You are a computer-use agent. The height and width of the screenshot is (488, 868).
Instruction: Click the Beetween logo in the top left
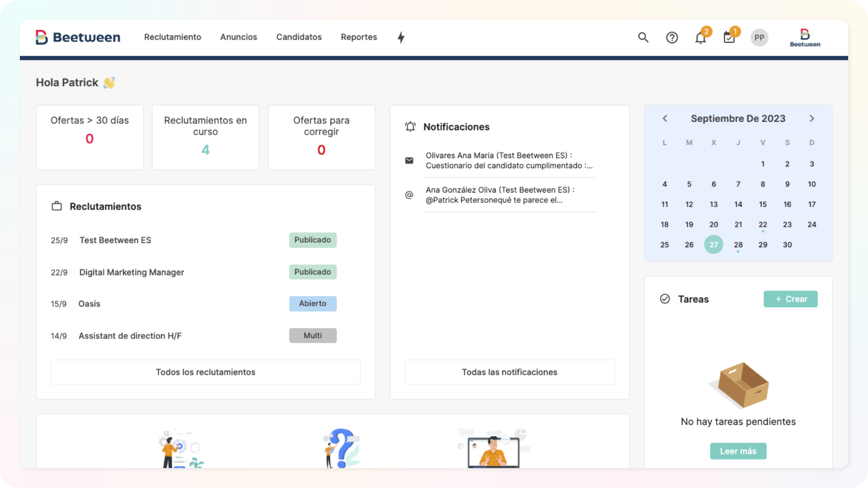pyautogui.click(x=78, y=38)
